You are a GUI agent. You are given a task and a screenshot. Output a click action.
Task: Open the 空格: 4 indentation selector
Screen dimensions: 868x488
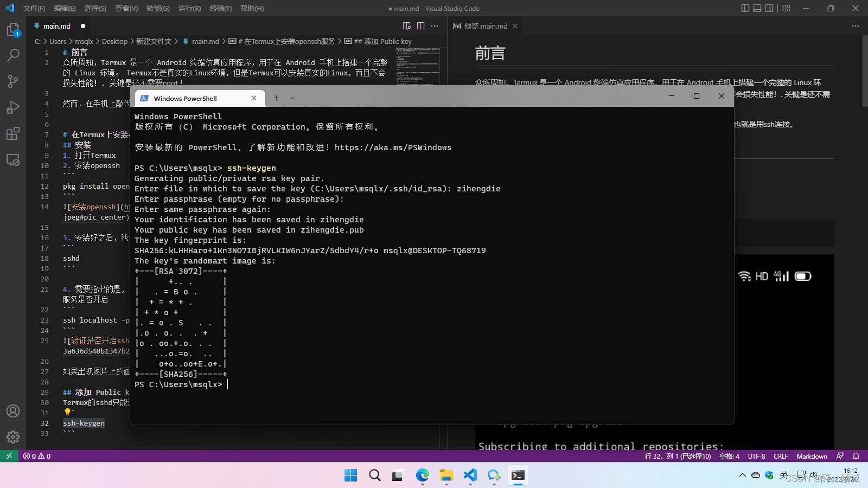[729, 456]
